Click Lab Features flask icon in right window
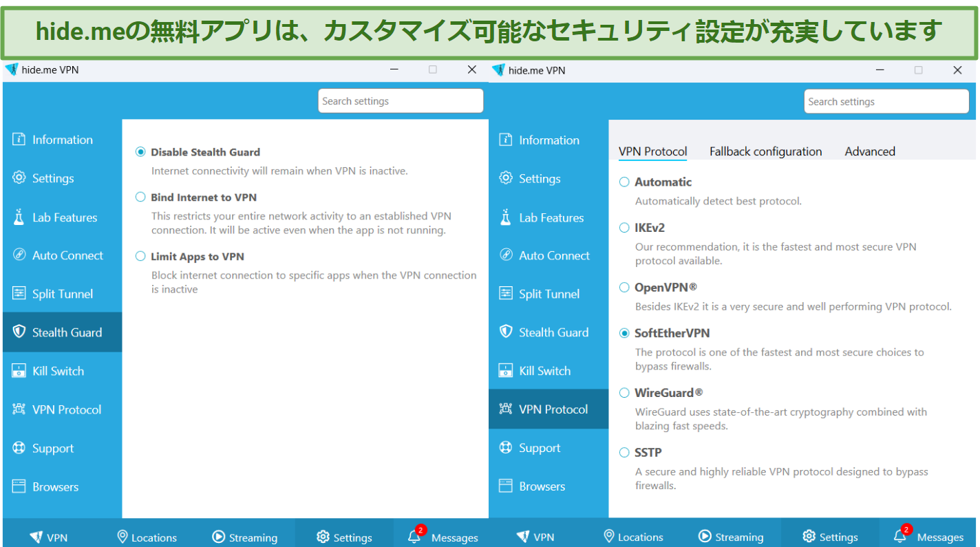 (x=506, y=217)
